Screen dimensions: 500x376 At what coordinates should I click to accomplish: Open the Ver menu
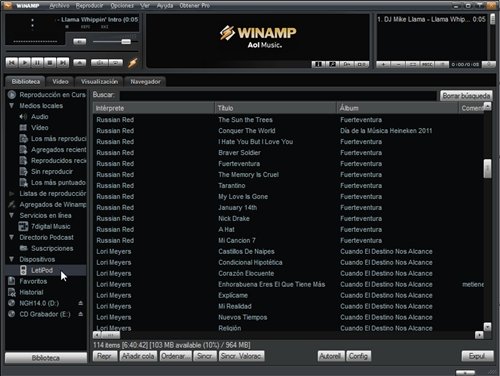tap(145, 6)
